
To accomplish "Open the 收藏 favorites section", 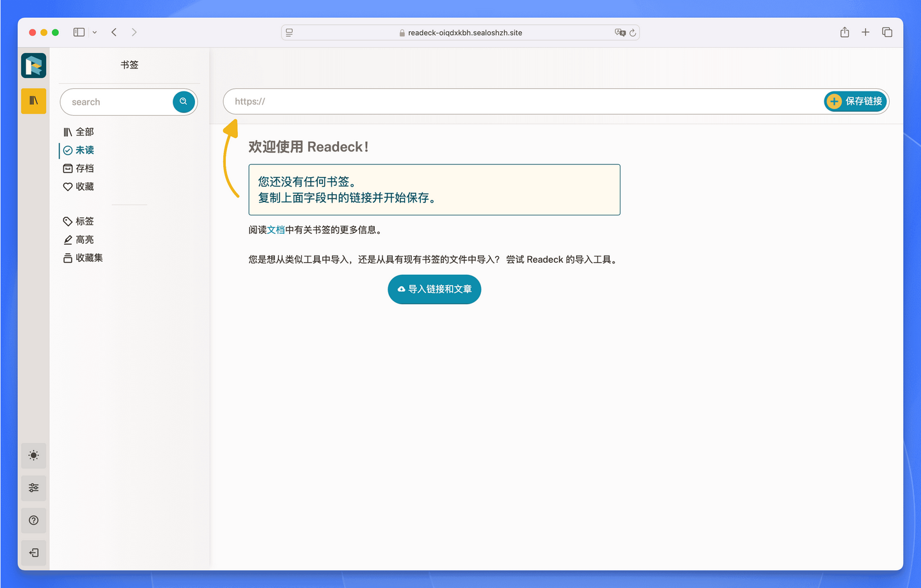I will (84, 186).
